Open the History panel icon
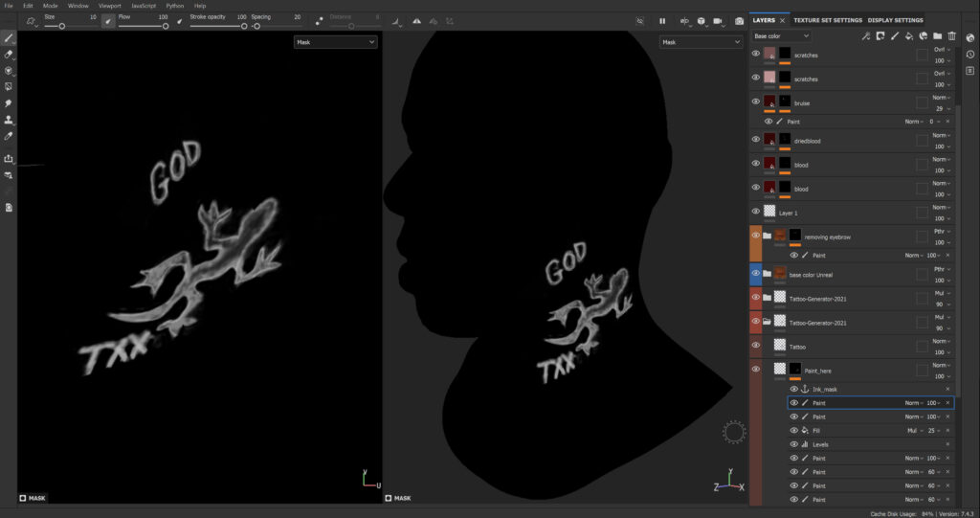This screenshot has width=980, height=518. coord(970,55)
